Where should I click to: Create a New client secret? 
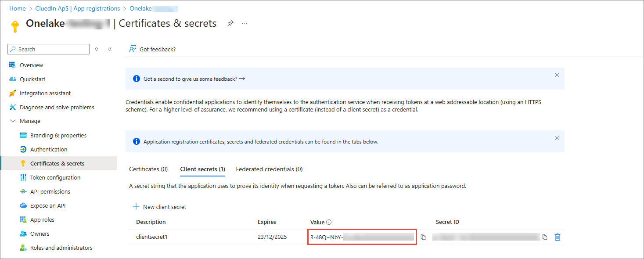coord(159,207)
